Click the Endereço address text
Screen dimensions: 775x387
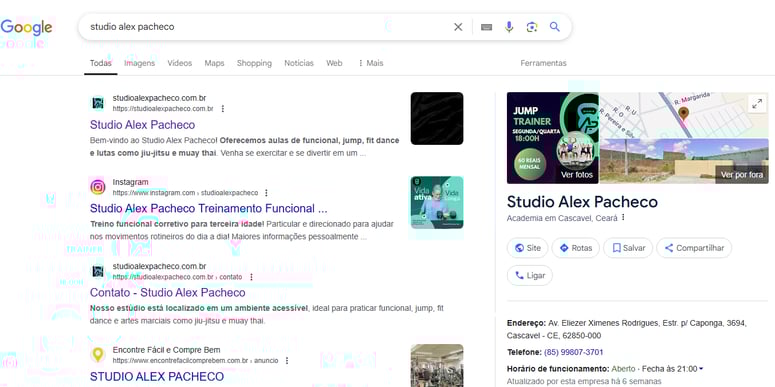pyautogui.click(x=627, y=329)
